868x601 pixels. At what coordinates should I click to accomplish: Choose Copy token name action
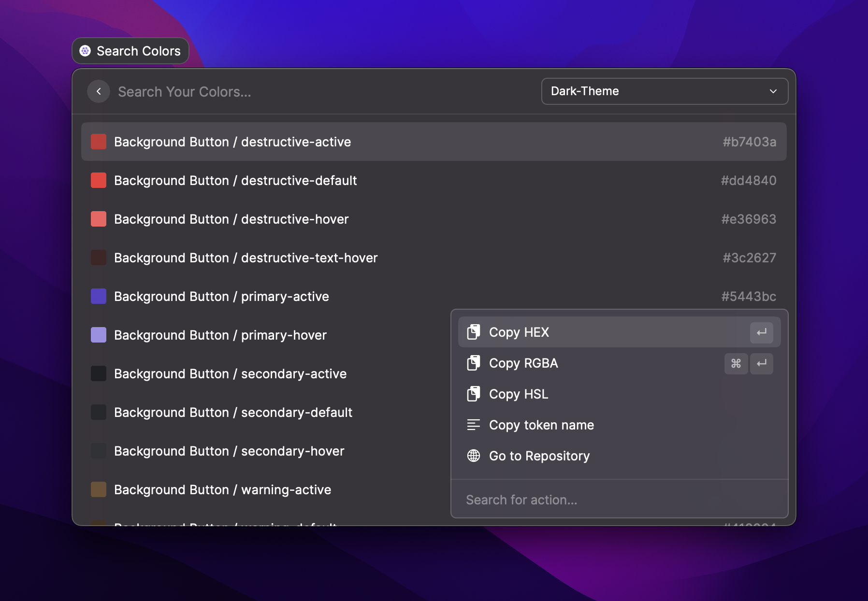541,425
